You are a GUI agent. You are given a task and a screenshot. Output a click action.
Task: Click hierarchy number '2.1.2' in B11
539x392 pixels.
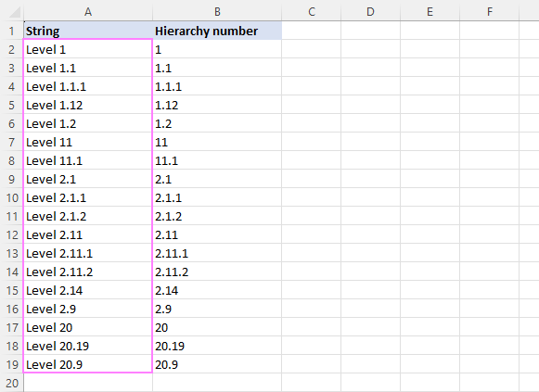217,216
